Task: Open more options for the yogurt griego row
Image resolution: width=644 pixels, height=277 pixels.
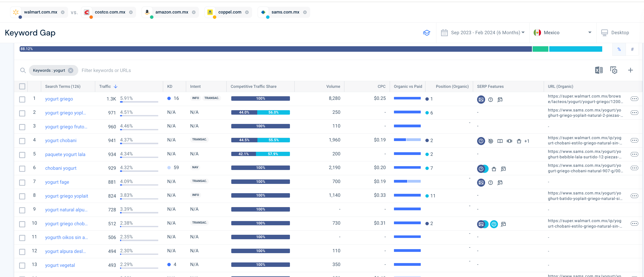Action: point(634,99)
